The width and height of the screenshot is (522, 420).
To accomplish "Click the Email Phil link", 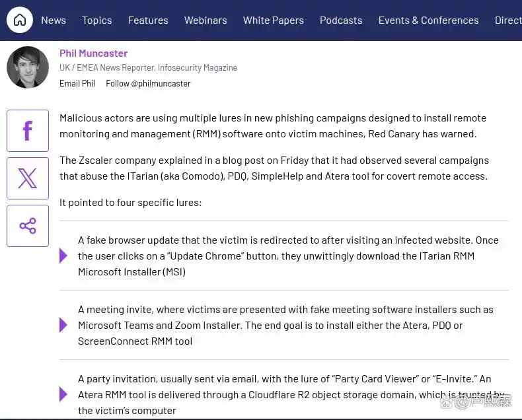I will point(77,83).
